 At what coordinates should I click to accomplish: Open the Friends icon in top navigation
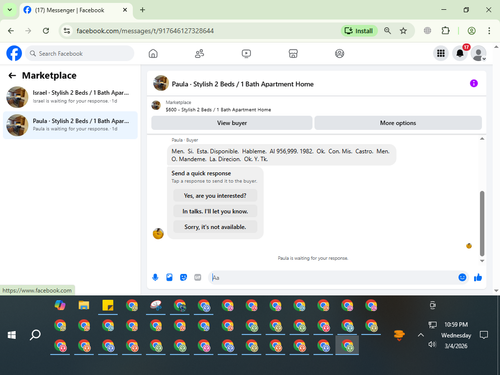(x=199, y=53)
